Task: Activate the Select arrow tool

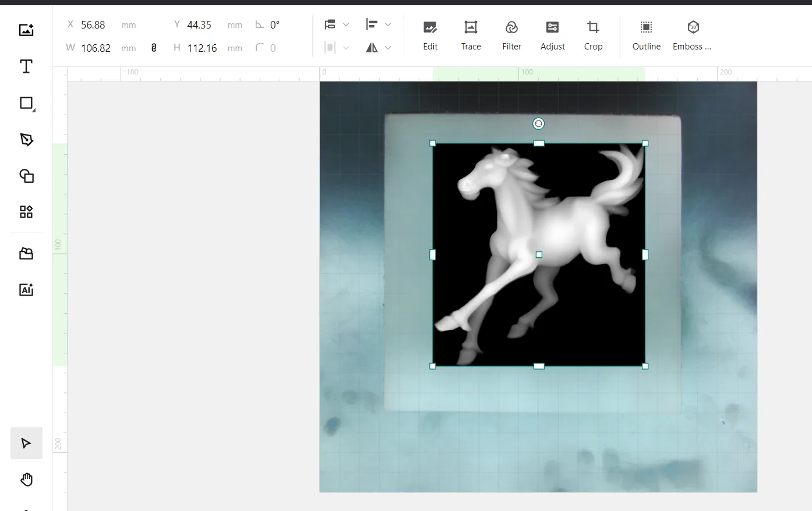Action: tap(26, 443)
